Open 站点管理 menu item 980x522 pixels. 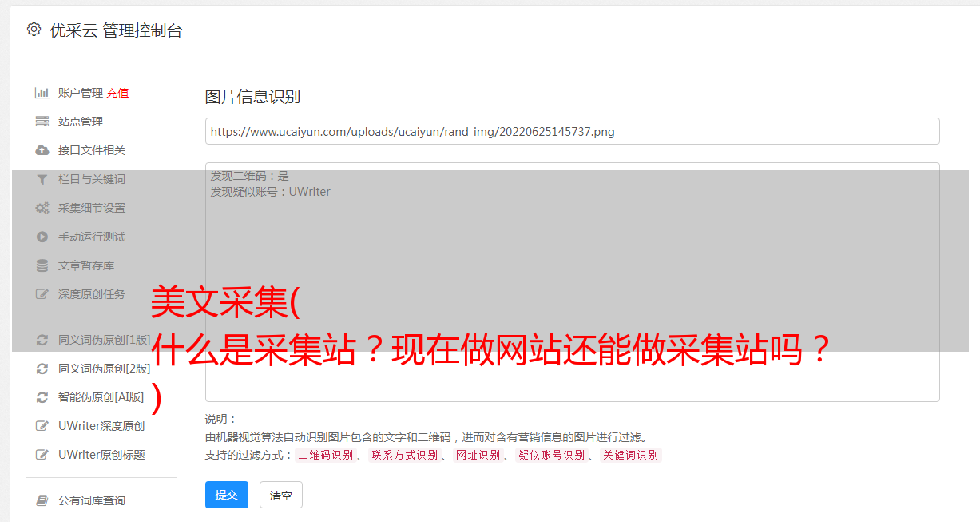point(81,122)
